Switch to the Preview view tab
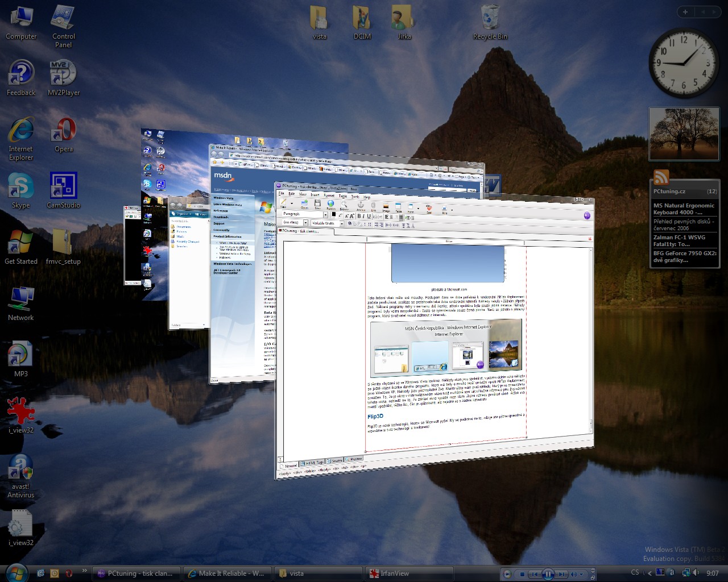Image resolution: width=728 pixels, height=582 pixels. tap(354, 459)
